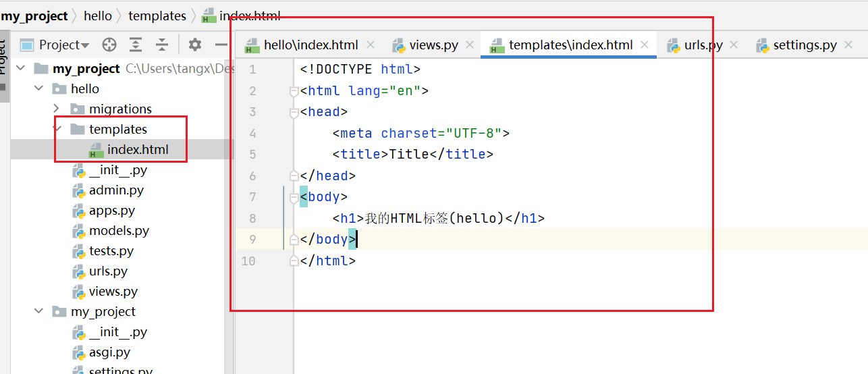Click the my_project root folder name

86,68
